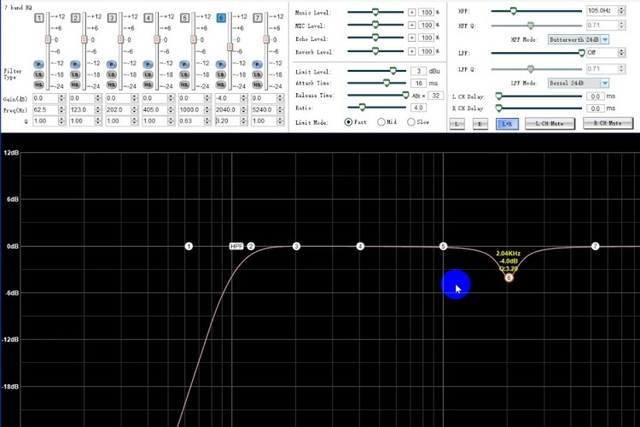The height and width of the screenshot is (427, 640).
Task: Select the R channel button
Action: (x=480, y=124)
